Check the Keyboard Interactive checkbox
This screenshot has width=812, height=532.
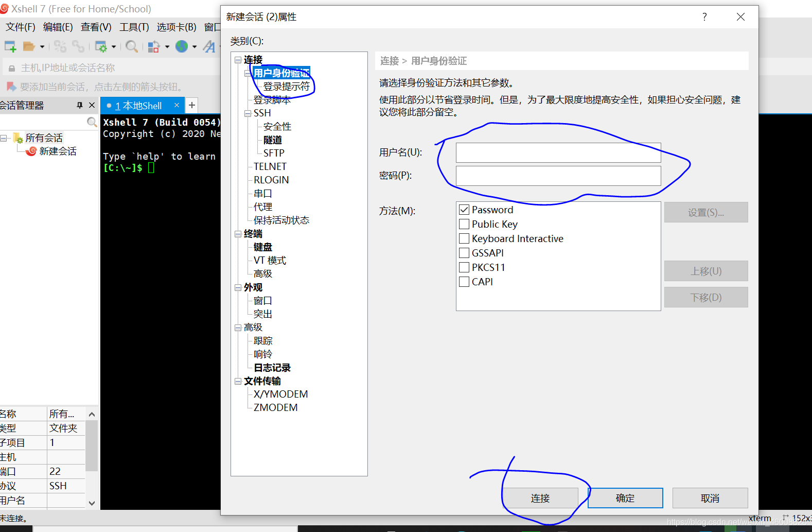[x=464, y=238]
